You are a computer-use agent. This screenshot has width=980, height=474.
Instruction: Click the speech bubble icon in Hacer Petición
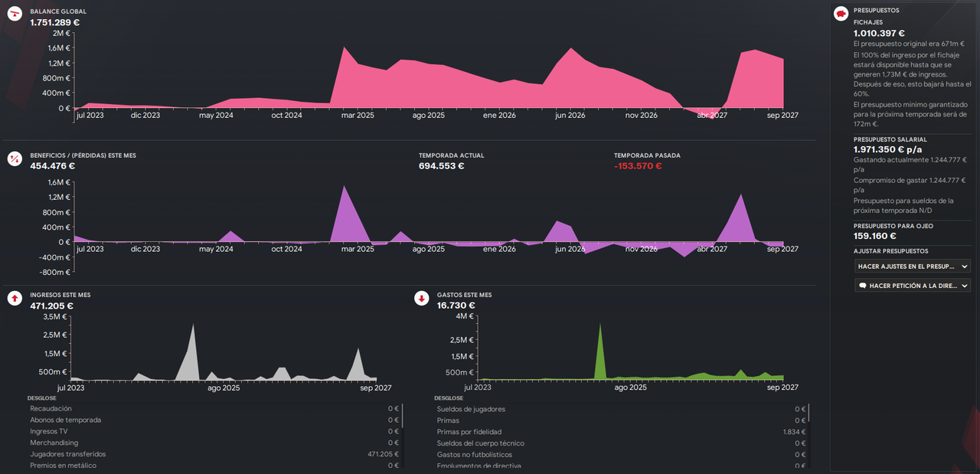(863, 286)
